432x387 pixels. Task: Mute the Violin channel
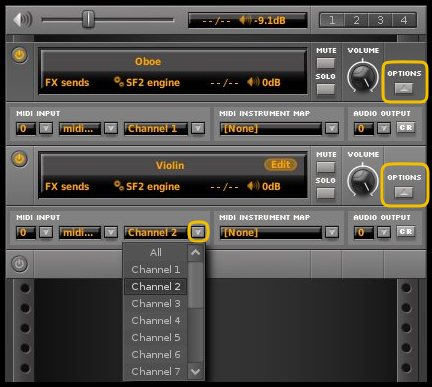[x=326, y=167]
